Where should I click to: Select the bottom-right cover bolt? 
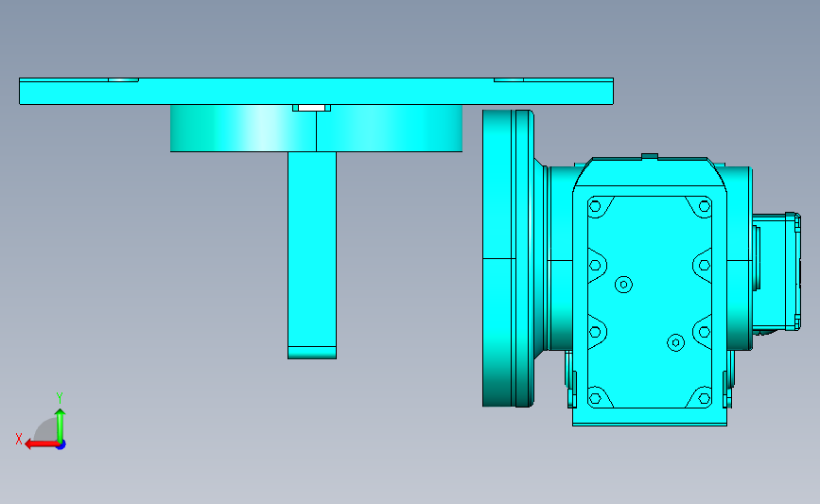[x=705, y=399]
